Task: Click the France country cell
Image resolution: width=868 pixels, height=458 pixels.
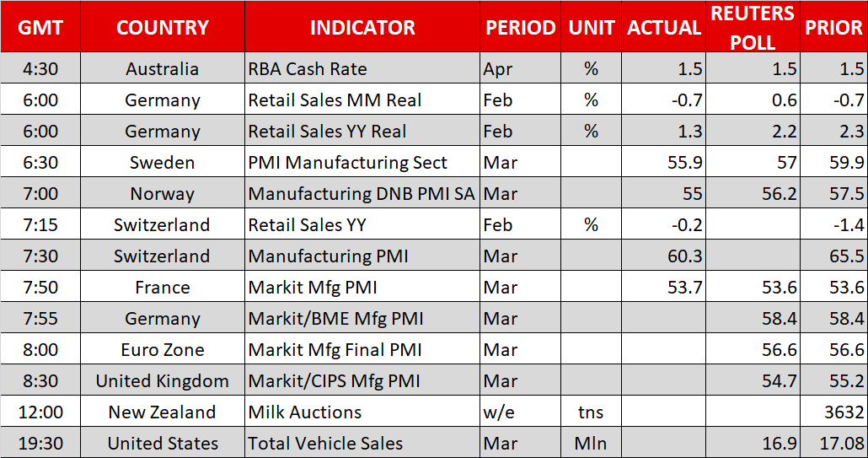Action: tap(163, 288)
